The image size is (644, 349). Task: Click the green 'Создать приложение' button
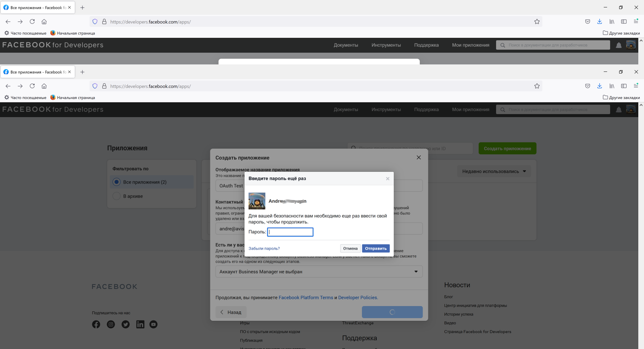(507, 149)
